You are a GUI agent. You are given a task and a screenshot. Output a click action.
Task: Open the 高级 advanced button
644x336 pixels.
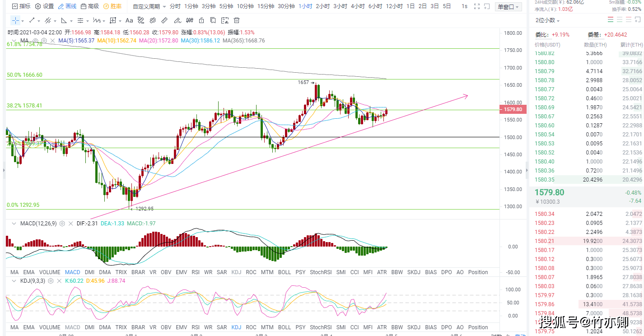[89, 6]
